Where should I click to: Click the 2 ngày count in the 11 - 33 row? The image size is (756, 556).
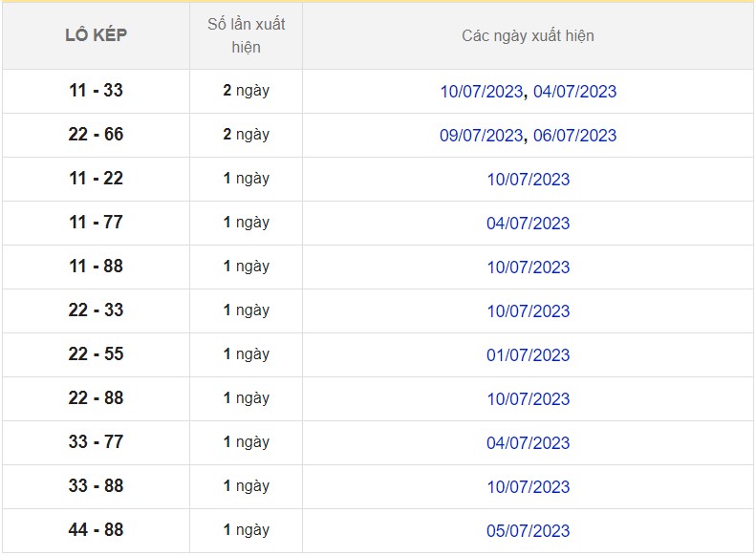pos(246,91)
